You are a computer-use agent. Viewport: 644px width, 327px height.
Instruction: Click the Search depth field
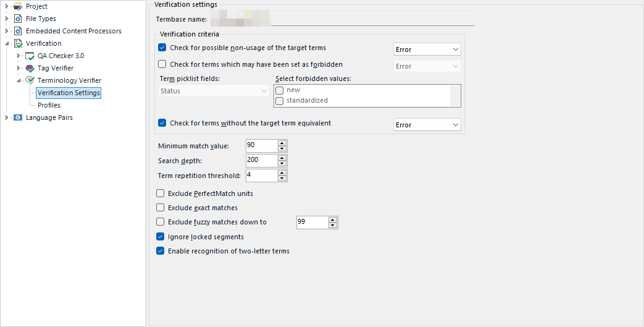[262, 161]
